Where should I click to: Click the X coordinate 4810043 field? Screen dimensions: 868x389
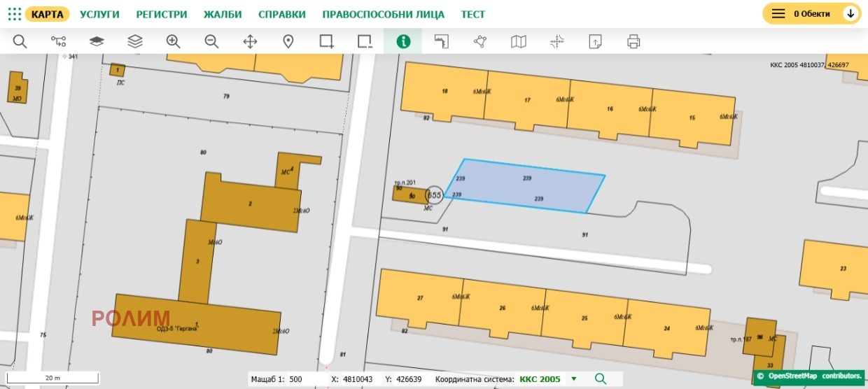tap(358, 379)
